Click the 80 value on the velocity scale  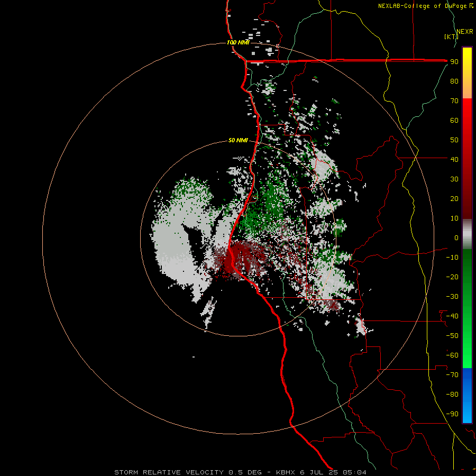pos(454,81)
